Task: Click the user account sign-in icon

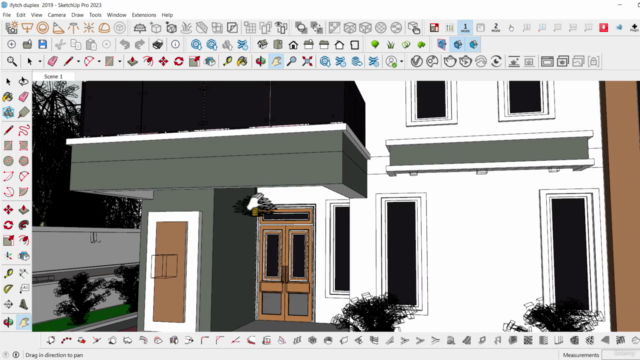Action: (392, 62)
